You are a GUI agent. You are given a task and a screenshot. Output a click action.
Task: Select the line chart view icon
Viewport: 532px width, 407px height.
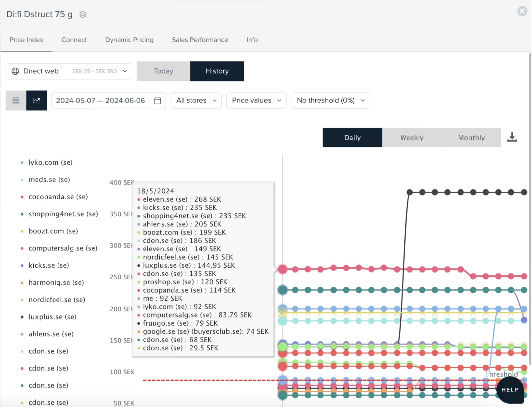[x=37, y=101]
